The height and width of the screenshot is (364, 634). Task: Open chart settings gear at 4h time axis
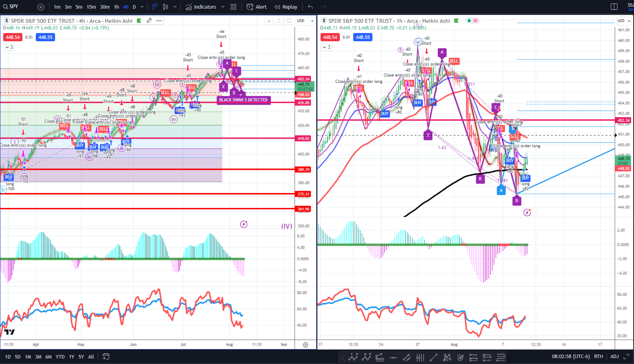[x=306, y=345]
